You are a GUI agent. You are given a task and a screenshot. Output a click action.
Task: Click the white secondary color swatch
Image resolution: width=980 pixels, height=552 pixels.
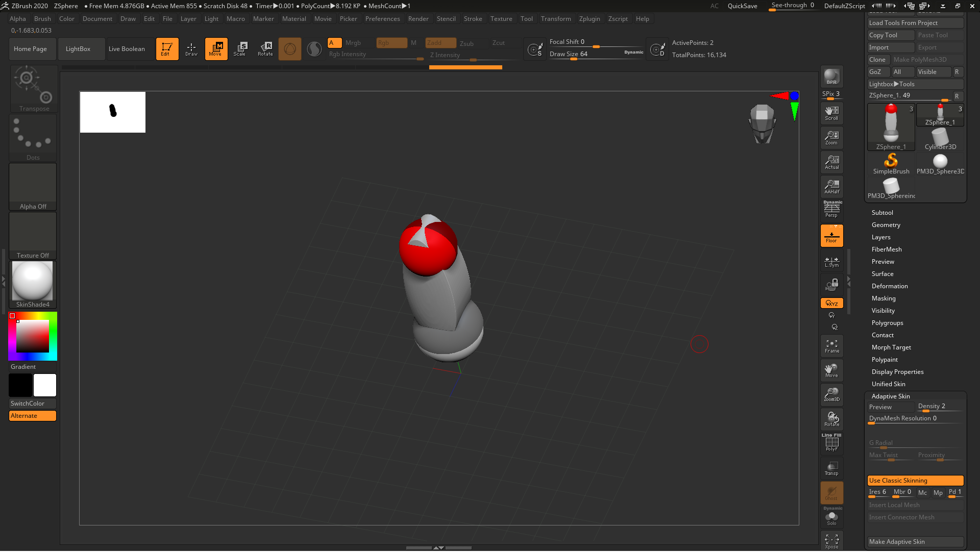[45, 385]
